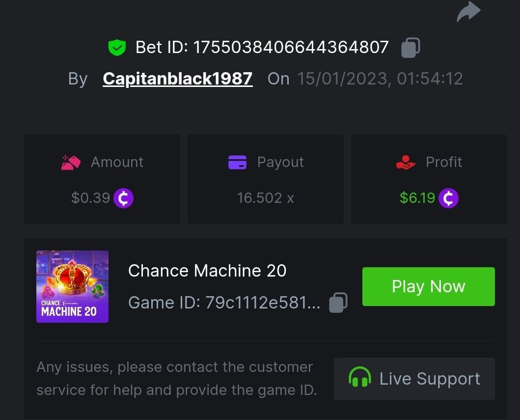Open Capitanblack1987's profile link
520x420 pixels.
tap(178, 79)
